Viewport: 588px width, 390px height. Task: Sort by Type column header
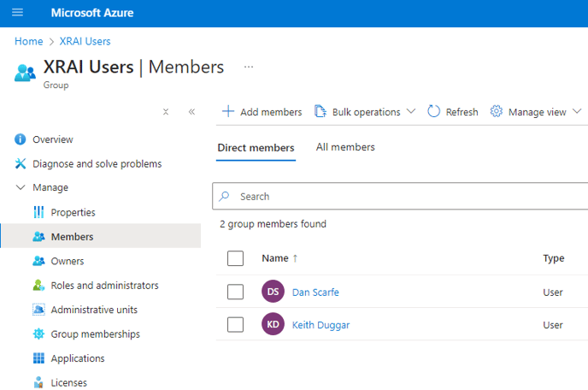pos(554,258)
